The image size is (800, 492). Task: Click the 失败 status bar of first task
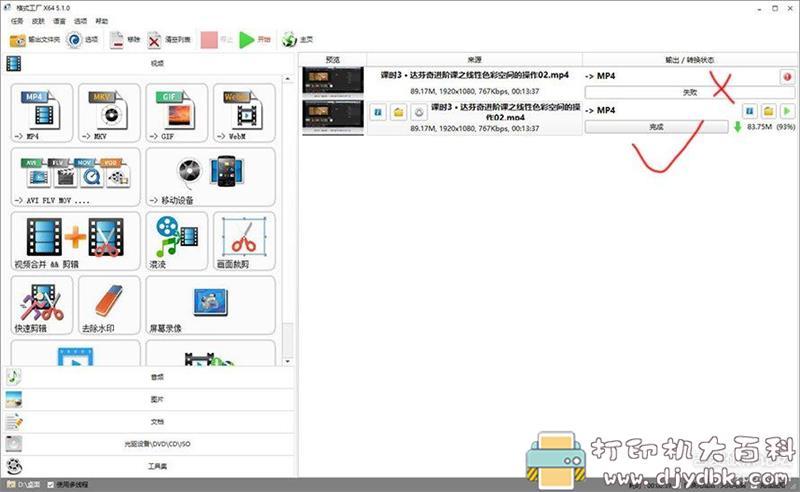689,92
